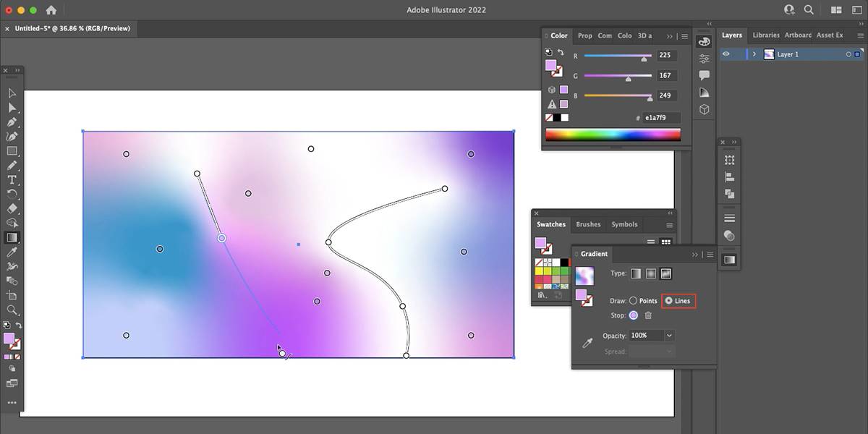Select the Type tool
The height and width of the screenshot is (434, 868).
click(x=12, y=179)
